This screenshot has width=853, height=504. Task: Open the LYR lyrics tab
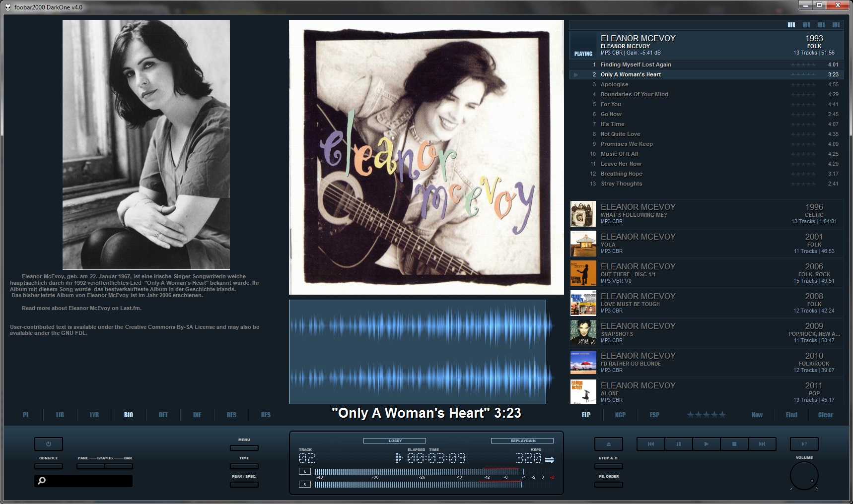[94, 415]
